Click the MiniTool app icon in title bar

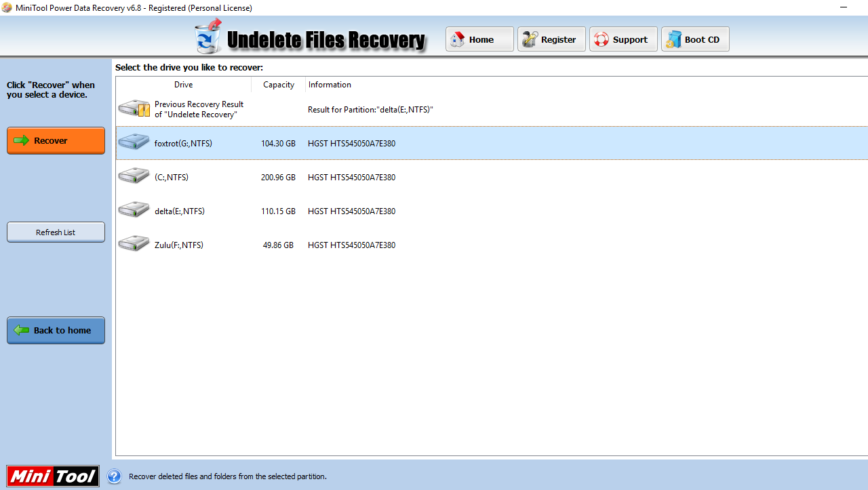7,7
